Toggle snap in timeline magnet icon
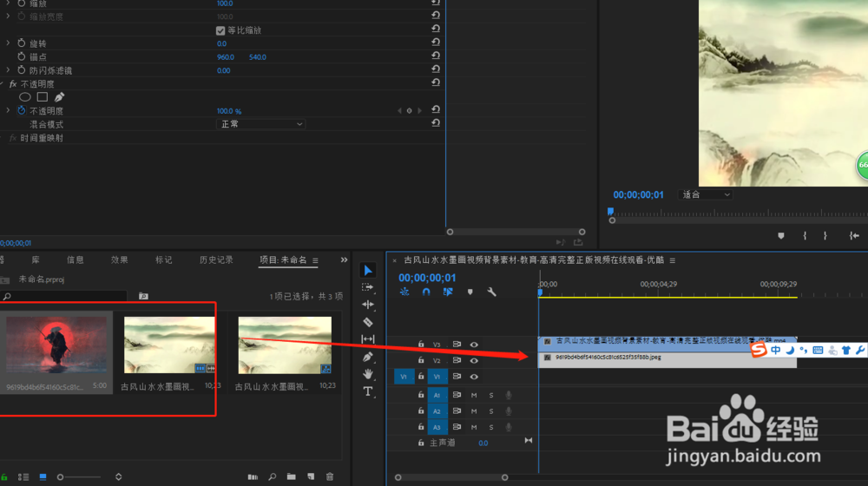Screen dimensions: 868x486 426,292
